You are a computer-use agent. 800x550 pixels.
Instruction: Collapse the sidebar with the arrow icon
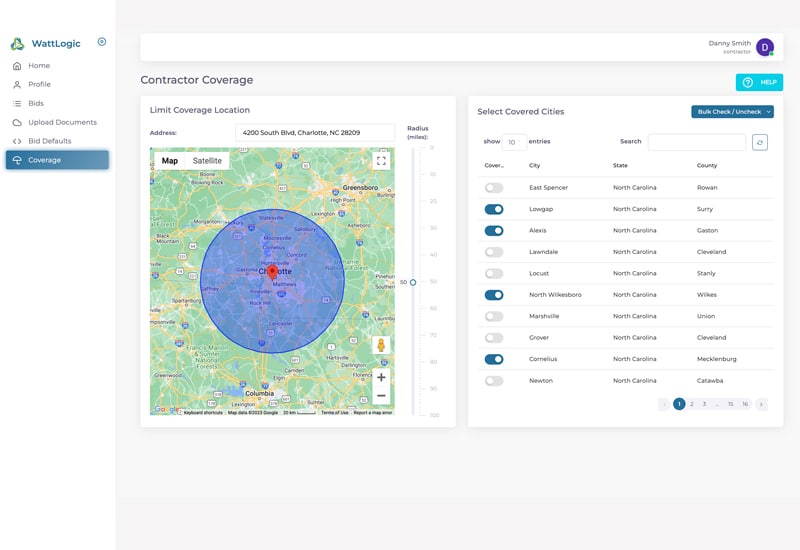point(102,42)
